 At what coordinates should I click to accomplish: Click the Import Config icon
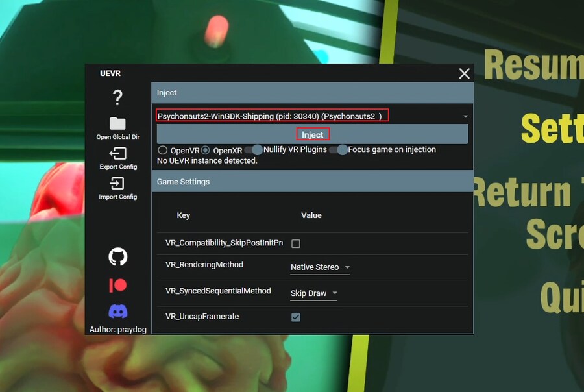click(x=117, y=184)
